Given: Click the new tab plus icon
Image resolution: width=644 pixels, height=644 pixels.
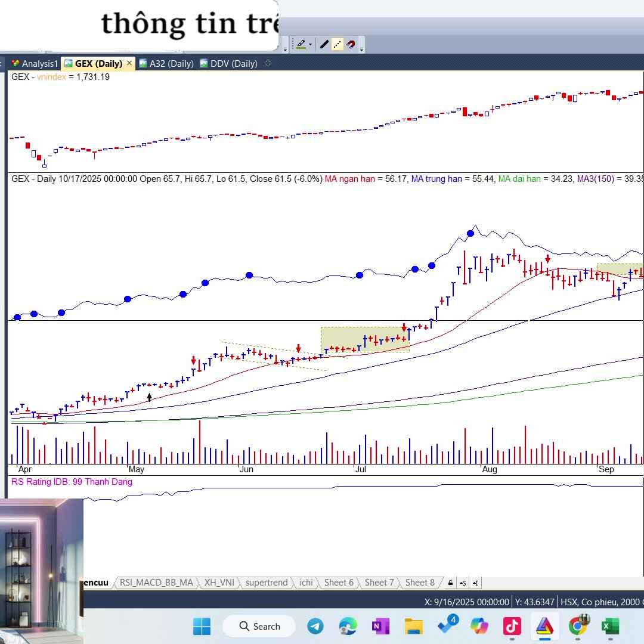Looking at the screenshot, I should click(268, 63).
